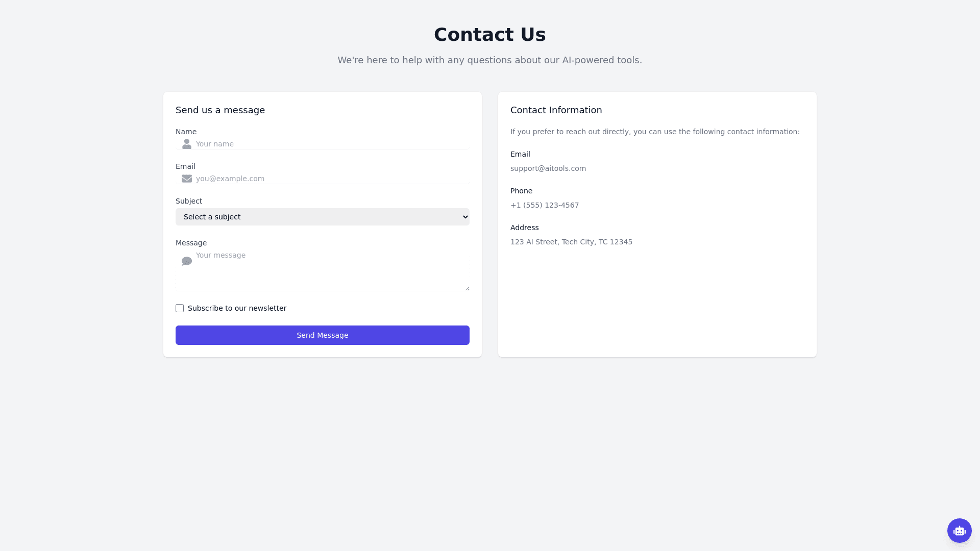Screen dimensions: 980x551
Task: Click the speech bubble icon in Message field
Action: (x=187, y=261)
